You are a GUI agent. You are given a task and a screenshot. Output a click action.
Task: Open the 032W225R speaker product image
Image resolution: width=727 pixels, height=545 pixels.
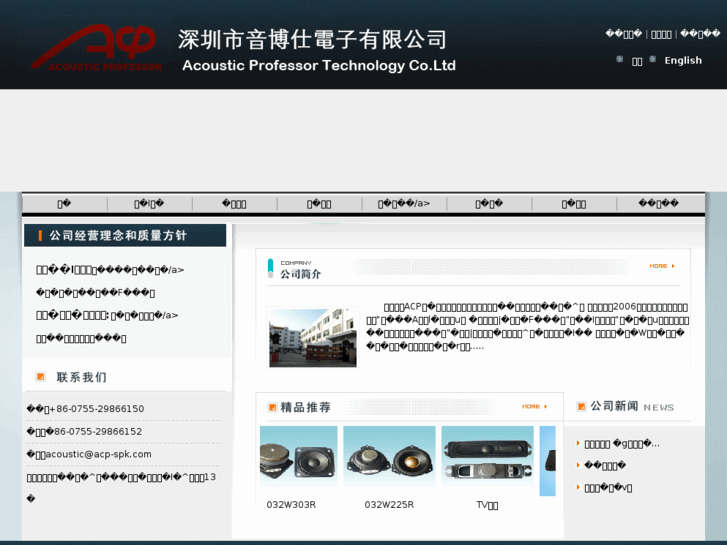click(389, 460)
